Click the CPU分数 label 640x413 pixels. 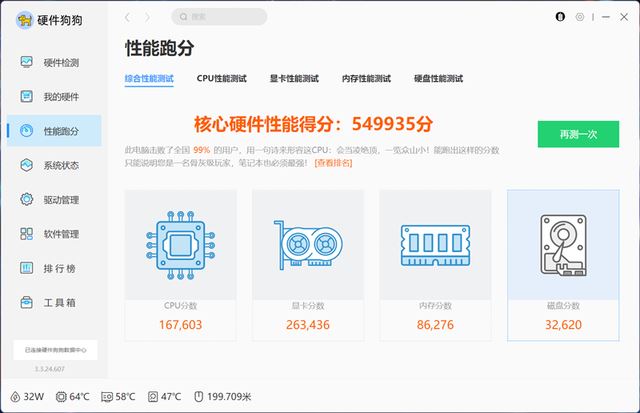pos(180,306)
